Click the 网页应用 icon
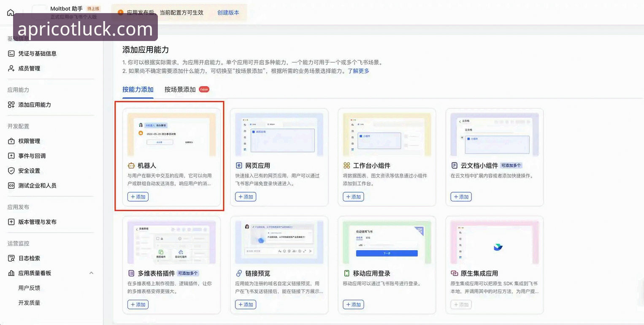 point(239,166)
